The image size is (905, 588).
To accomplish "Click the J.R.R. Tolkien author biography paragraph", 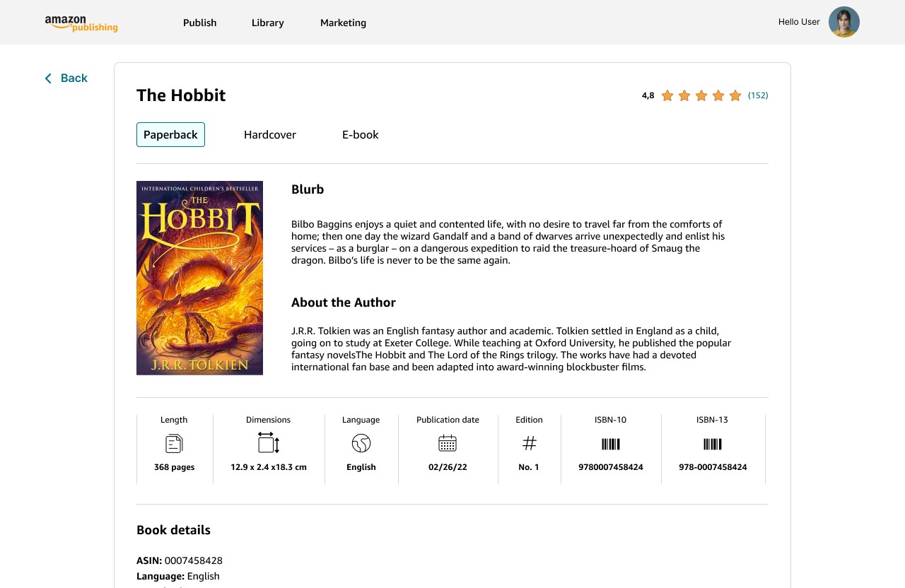I will (511, 349).
